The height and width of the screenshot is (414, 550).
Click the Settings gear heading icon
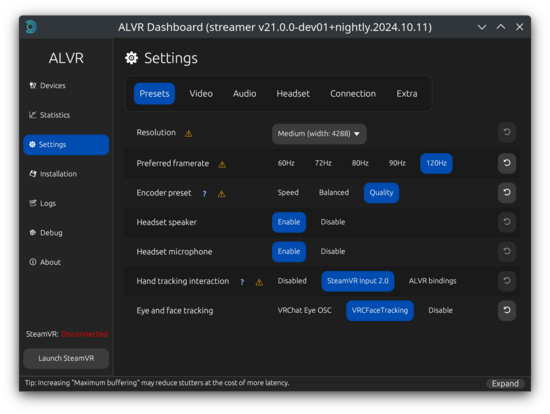[x=132, y=58]
